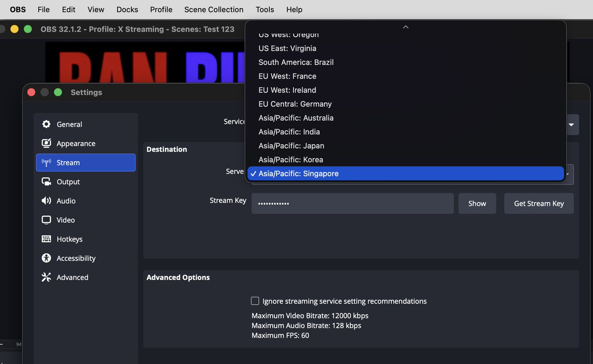Open the Docks menu
The image size is (593, 364).
[127, 9]
